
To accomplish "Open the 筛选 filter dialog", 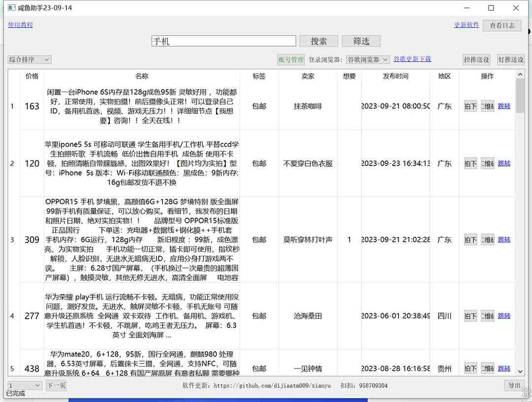I will (361, 41).
